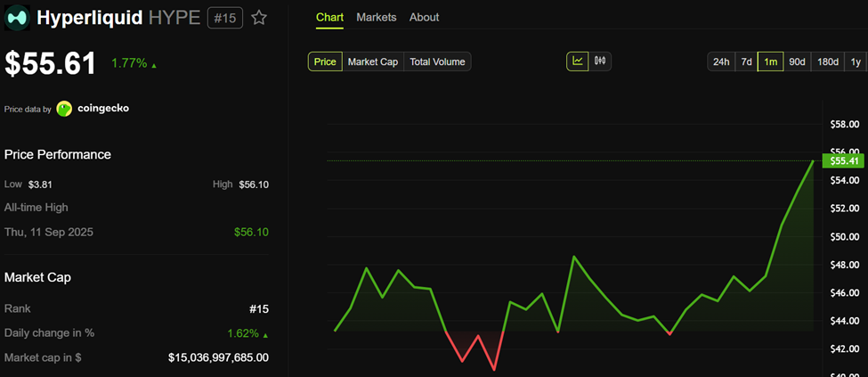Click the $58.00 axis label

pos(845,124)
